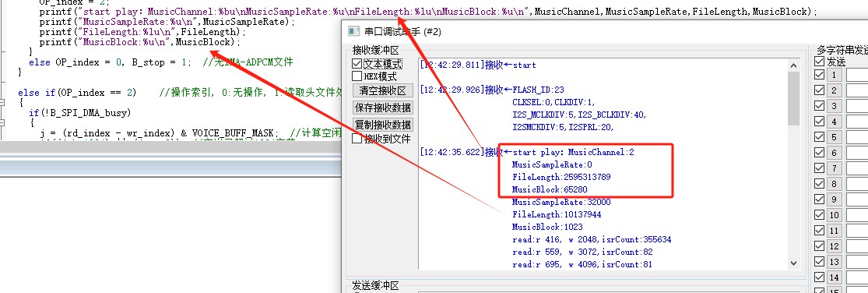Click the isrCount:355634 log line

[592, 239]
